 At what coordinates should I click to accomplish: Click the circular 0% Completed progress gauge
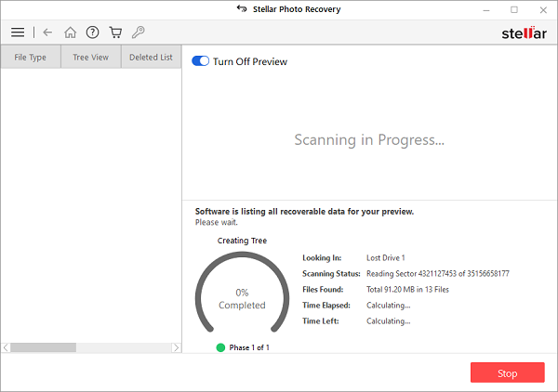coord(242,293)
